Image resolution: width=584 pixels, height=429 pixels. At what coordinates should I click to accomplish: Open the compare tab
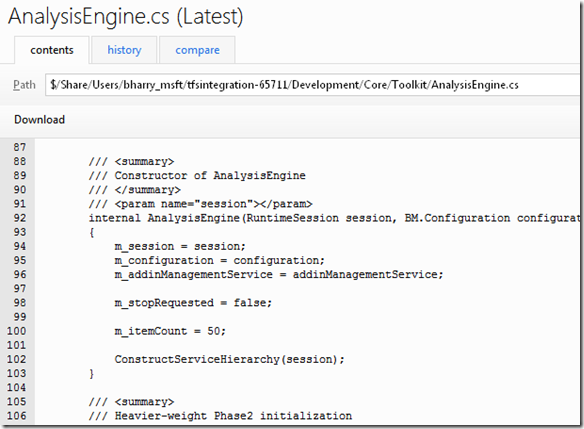[x=197, y=50]
